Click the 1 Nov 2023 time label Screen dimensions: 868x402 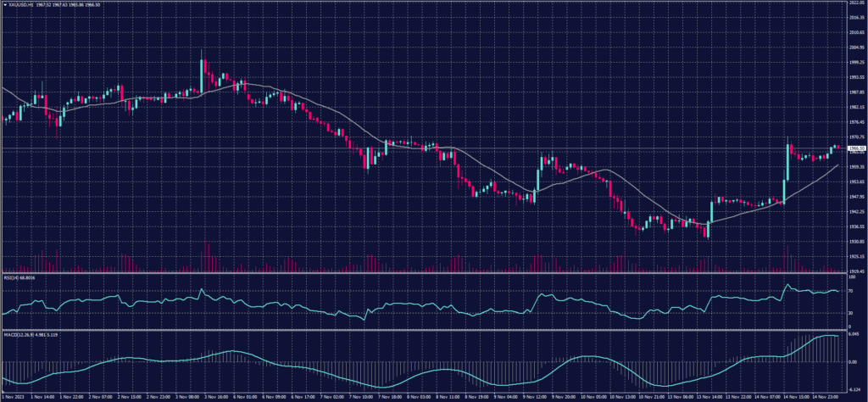13,396
